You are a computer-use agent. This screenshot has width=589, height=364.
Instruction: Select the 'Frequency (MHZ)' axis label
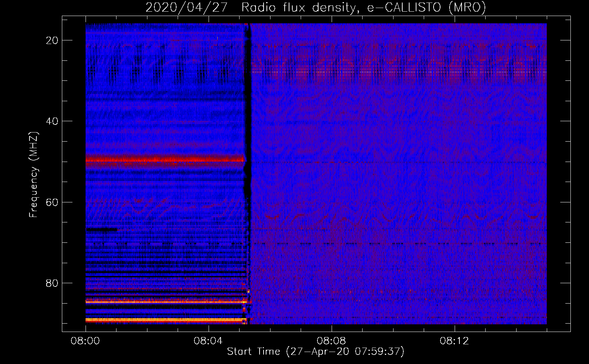click(33, 175)
